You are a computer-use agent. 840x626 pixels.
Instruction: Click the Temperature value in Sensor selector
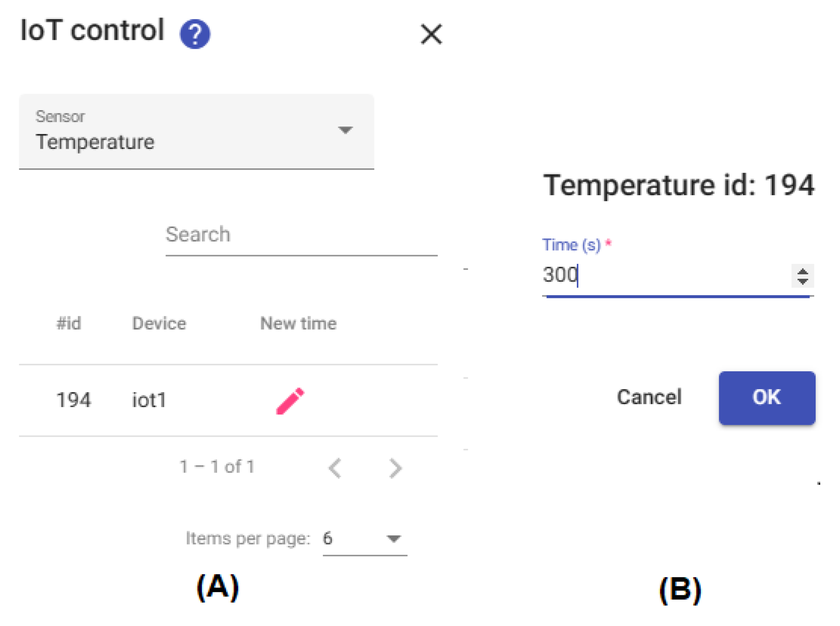(x=95, y=142)
